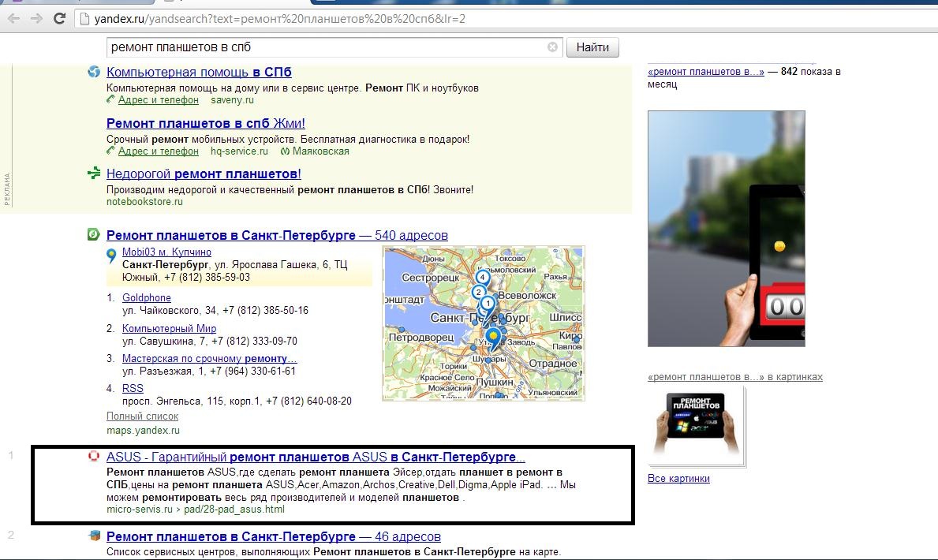Open the «ремонт планшетов в…» в картинках link
Viewport: 938px width, 560px height.
click(735, 377)
